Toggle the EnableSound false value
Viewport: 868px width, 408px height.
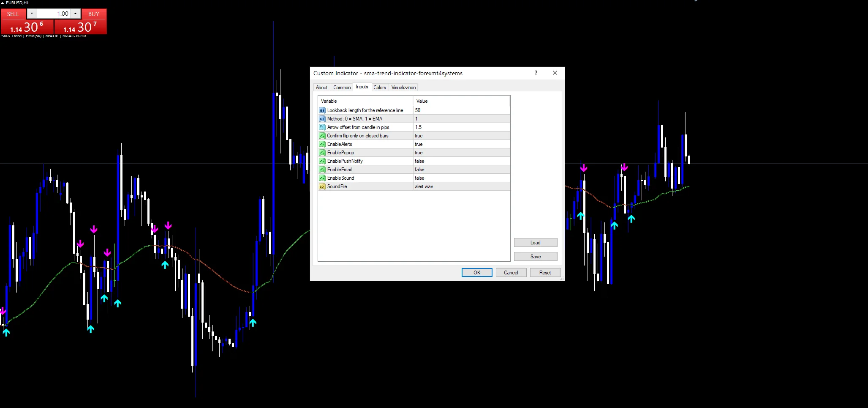pyautogui.click(x=462, y=178)
